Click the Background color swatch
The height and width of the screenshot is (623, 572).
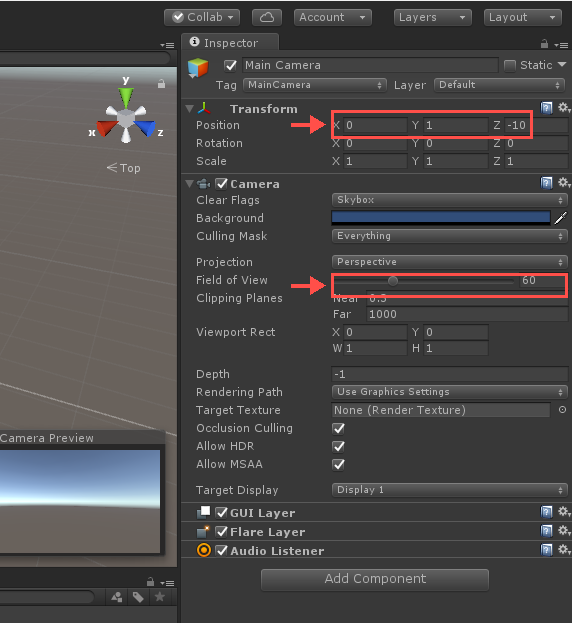441,218
